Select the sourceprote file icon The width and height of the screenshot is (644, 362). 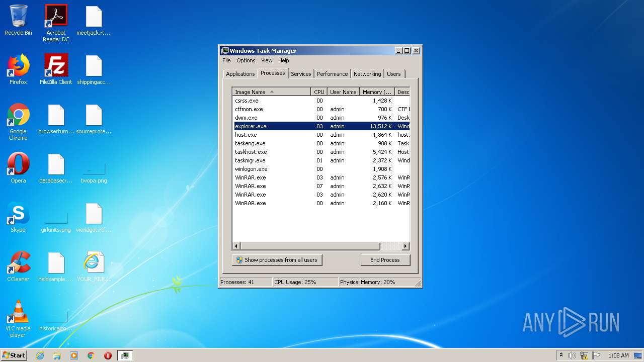pos(94,119)
